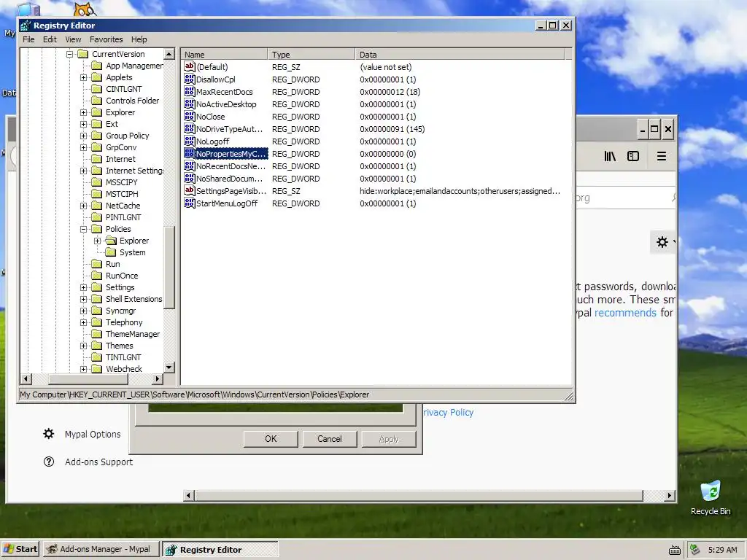
Task: Sort by the Data column header
Action: 460,54
